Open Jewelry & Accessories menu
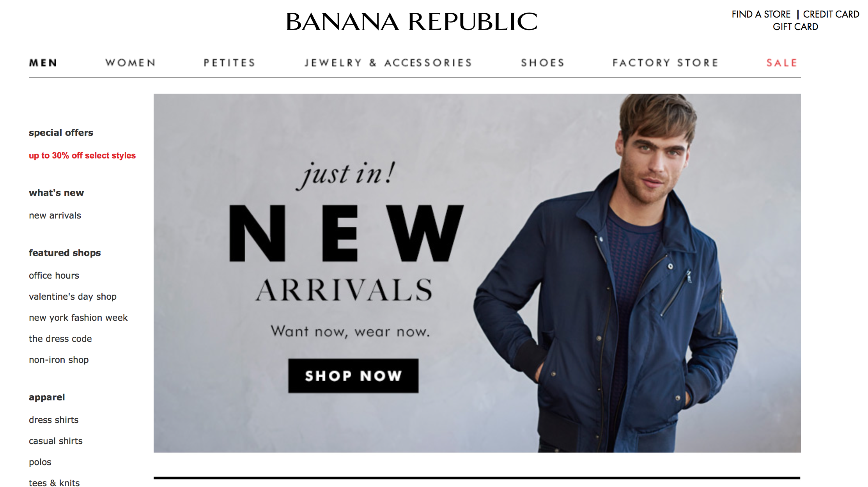868x487 pixels. pyautogui.click(x=388, y=63)
